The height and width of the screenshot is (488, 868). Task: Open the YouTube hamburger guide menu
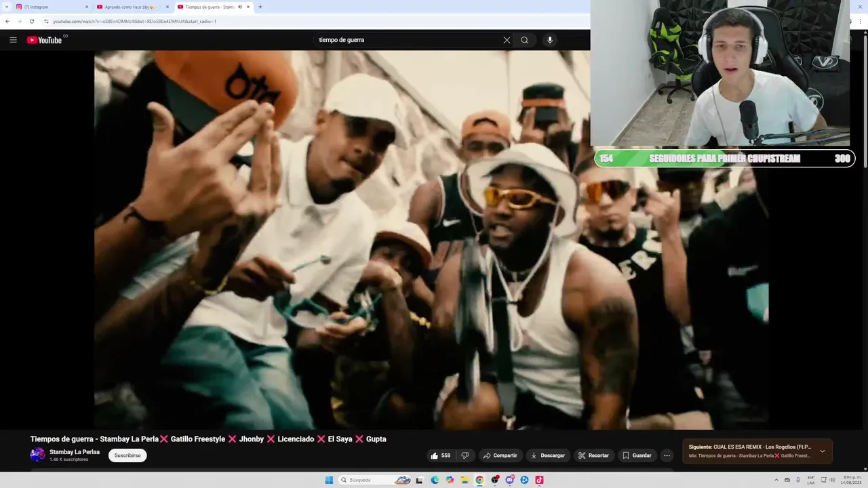(13, 40)
